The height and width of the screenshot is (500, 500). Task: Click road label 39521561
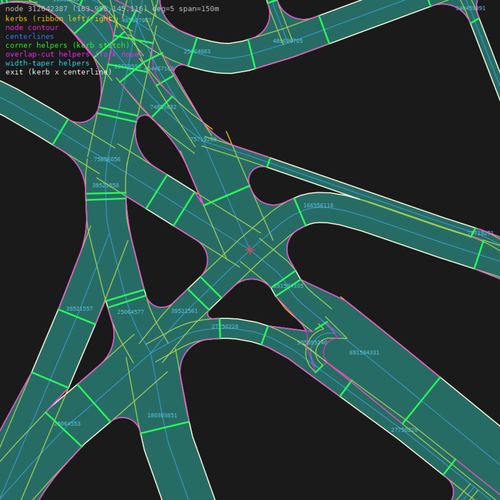click(x=184, y=311)
